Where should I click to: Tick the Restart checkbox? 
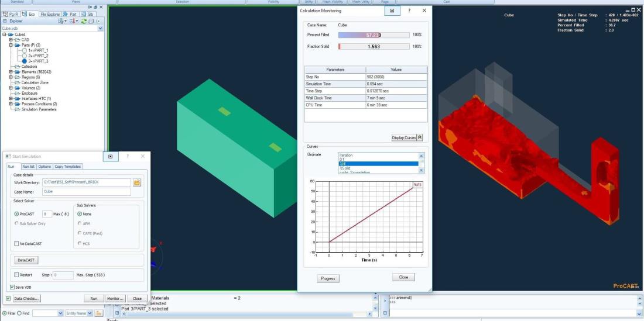click(16, 275)
